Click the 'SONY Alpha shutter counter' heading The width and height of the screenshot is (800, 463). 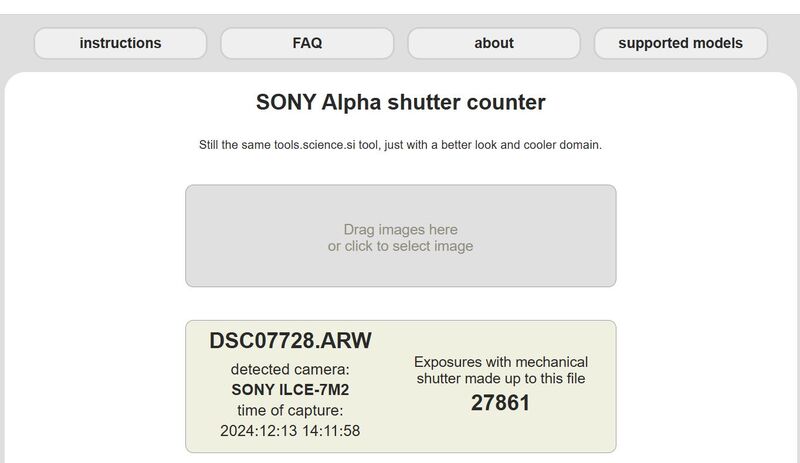(x=400, y=102)
